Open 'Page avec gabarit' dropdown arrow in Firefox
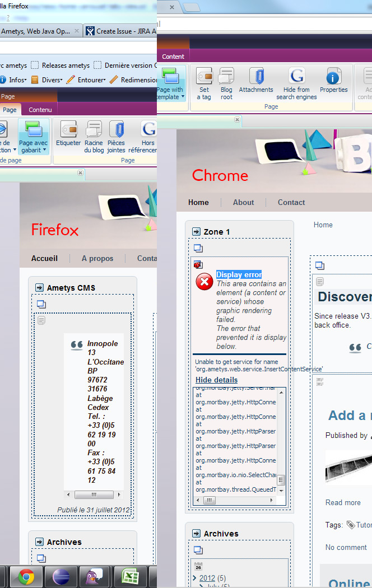The image size is (372, 588). coord(45,150)
